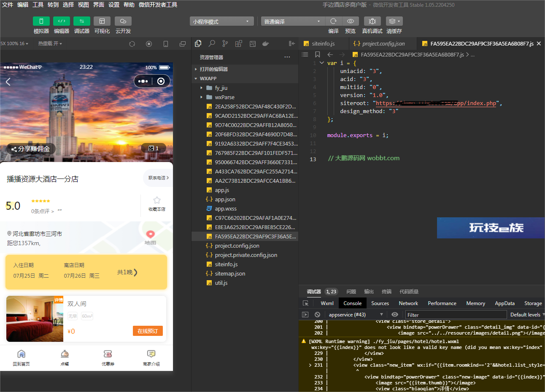Click 在线预订 button for 双人间

click(x=148, y=331)
